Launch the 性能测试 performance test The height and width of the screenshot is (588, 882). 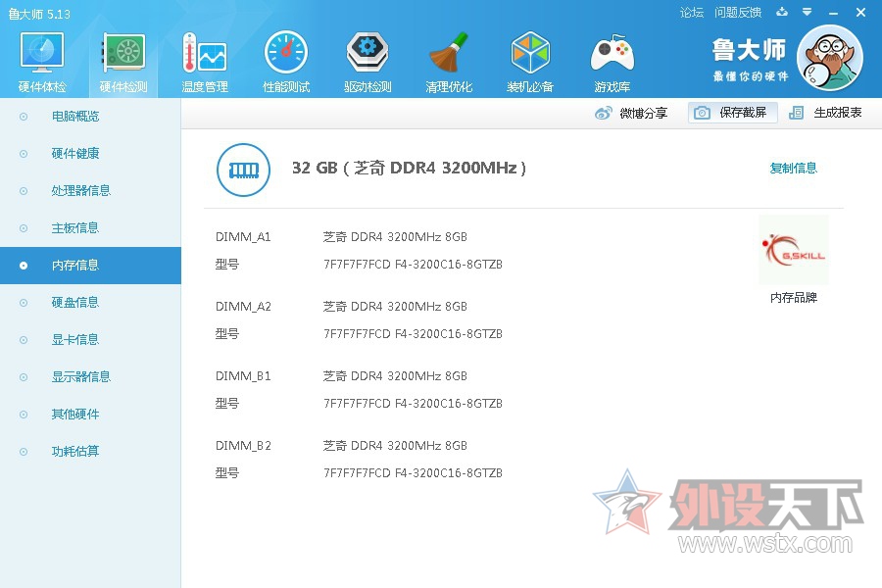(x=285, y=59)
